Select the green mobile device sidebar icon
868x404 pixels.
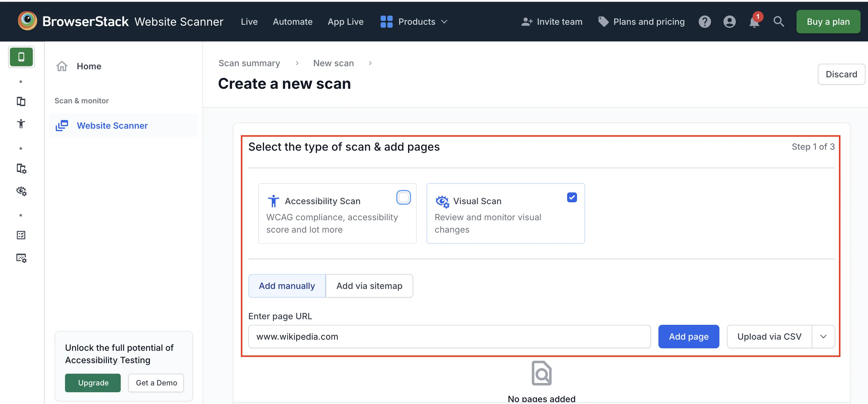21,57
